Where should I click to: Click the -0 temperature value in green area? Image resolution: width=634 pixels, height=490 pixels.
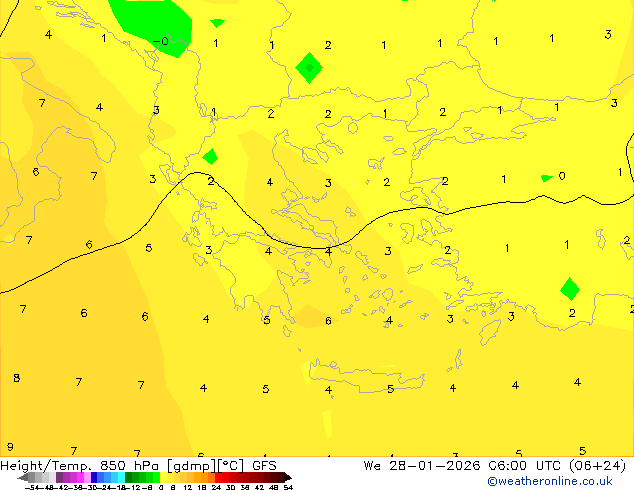pos(161,41)
